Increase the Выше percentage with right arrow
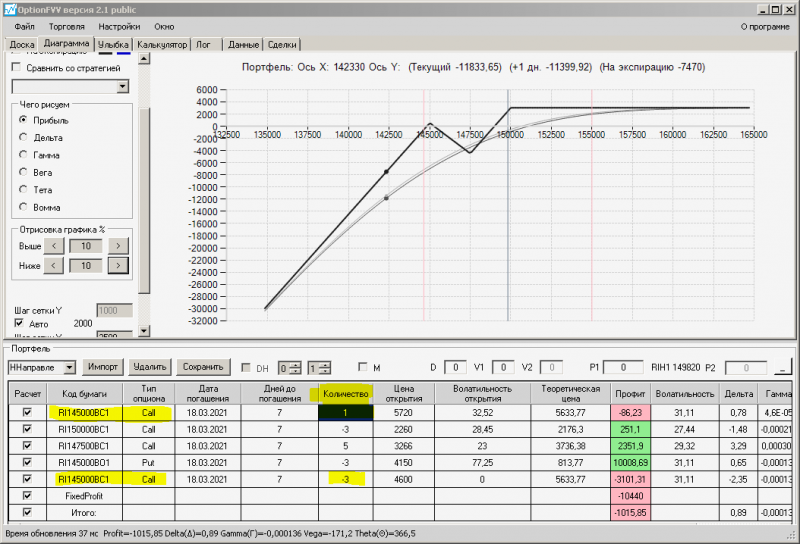The image size is (800, 544). pyautogui.click(x=118, y=246)
